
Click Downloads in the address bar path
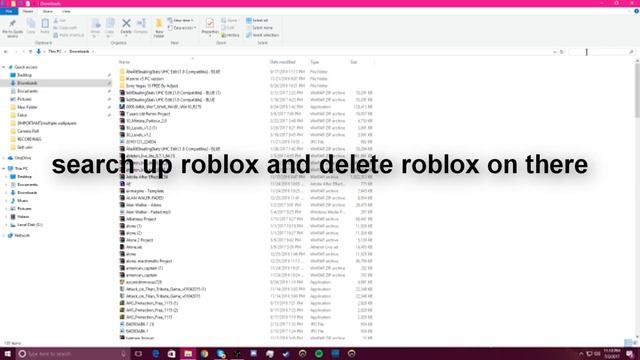pyautogui.click(x=79, y=52)
